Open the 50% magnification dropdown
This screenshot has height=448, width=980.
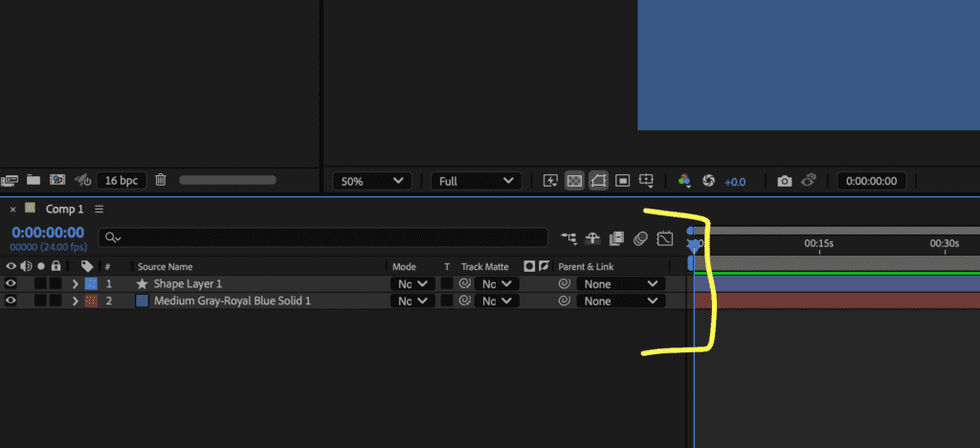pyautogui.click(x=371, y=181)
